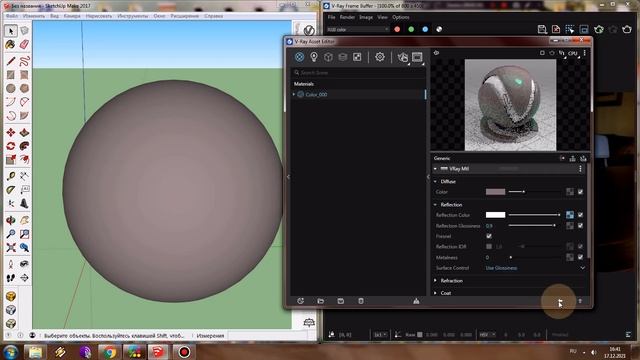640x360 pixels.
Task: Open the RGB color channel dropdown
Action: coord(358,29)
